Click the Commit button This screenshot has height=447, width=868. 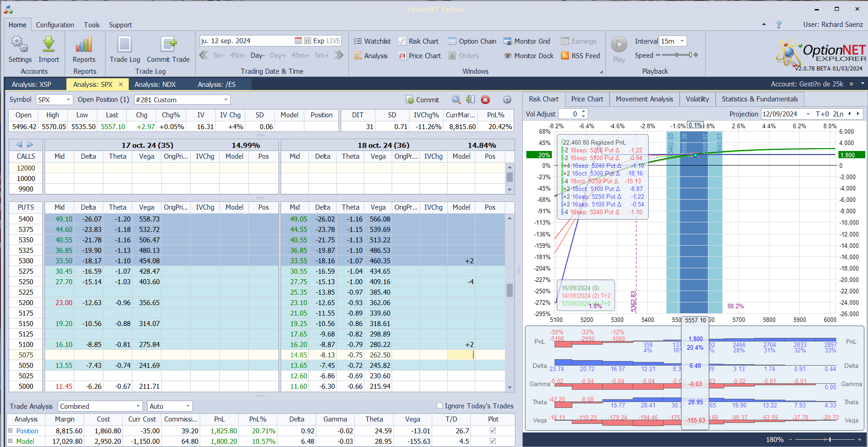pos(423,100)
